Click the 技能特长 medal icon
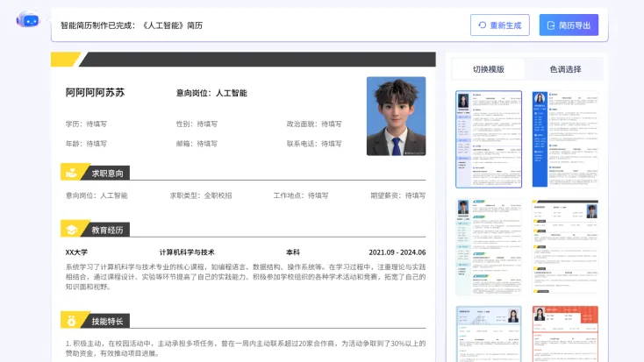Screen dimensions: 644x362 [x=71, y=321]
